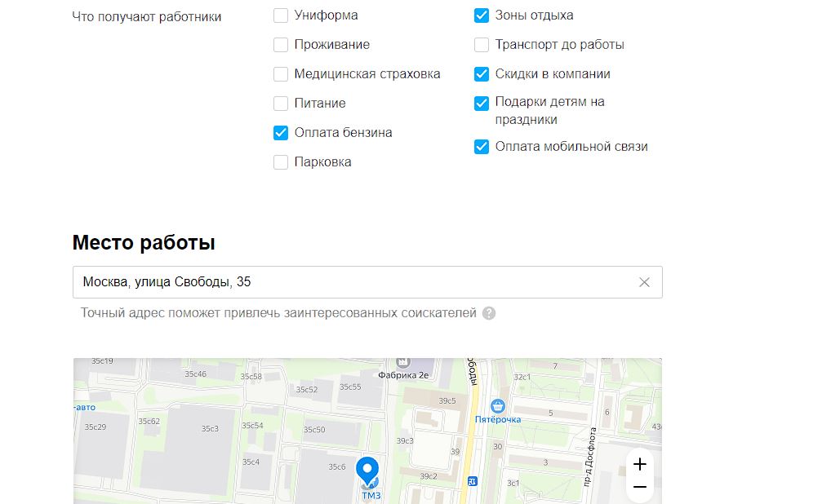Click the Пятёрочка store icon on the map
Image resolution: width=831 pixels, height=504 pixels.
pos(499,404)
